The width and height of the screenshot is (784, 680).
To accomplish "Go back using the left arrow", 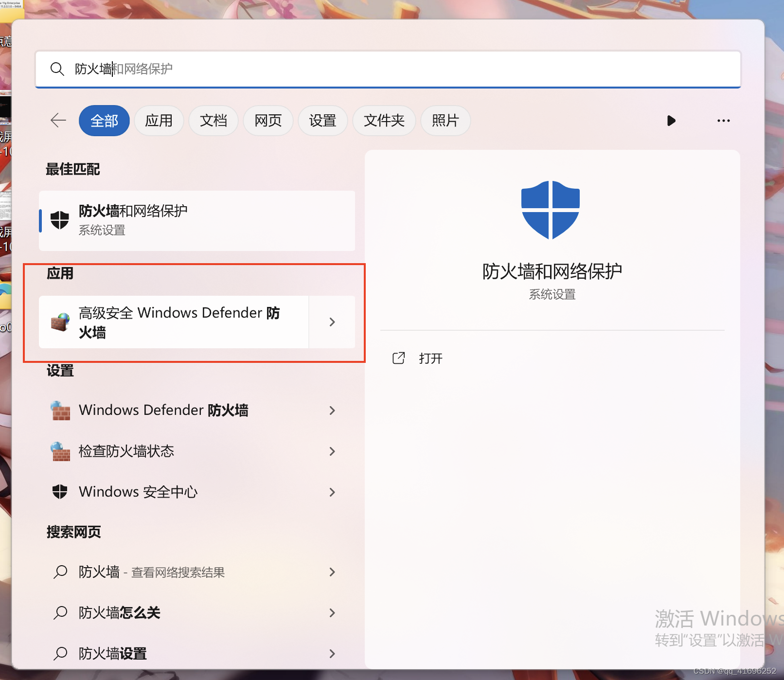I will pos(58,120).
